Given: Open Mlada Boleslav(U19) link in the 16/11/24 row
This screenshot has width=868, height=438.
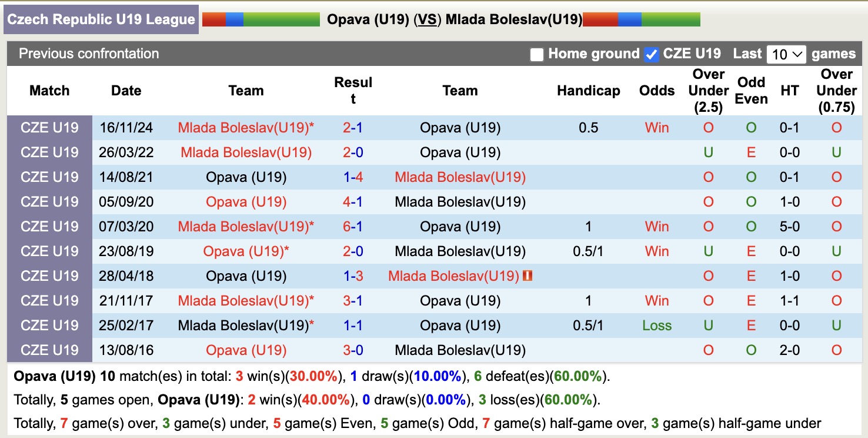Looking at the screenshot, I should (x=245, y=127).
